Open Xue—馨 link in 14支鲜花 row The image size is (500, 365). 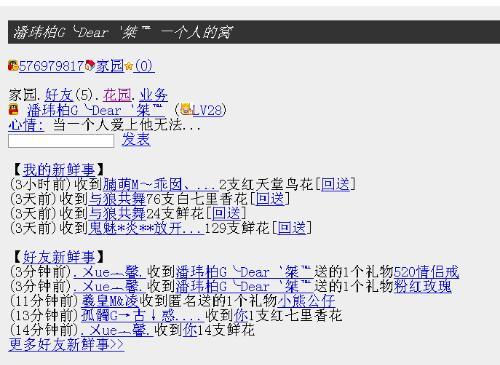(116, 330)
